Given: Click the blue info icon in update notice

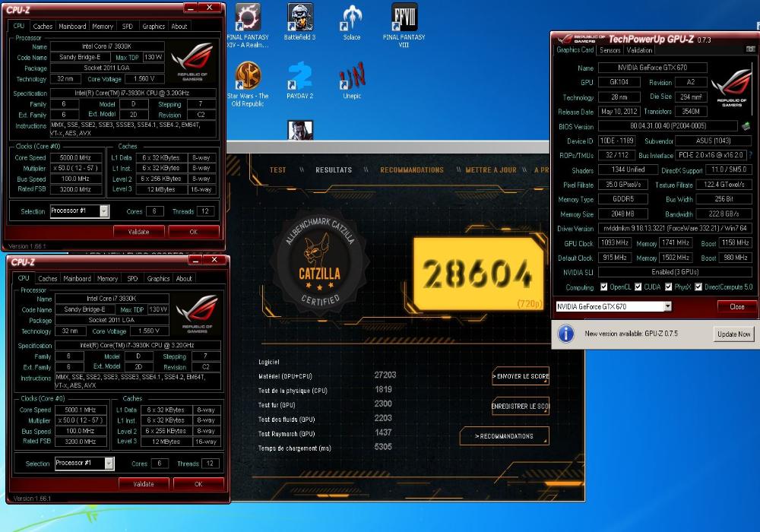Looking at the screenshot, I should pyautogui.click(x=565, y=334).
